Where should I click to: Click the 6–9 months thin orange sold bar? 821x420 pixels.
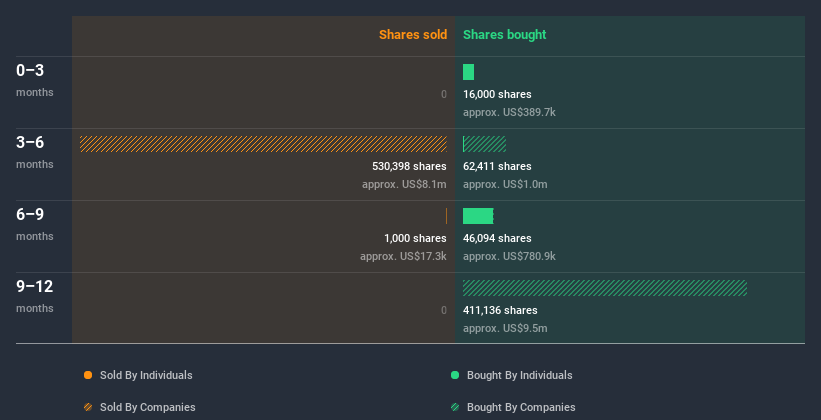(446, 216)
